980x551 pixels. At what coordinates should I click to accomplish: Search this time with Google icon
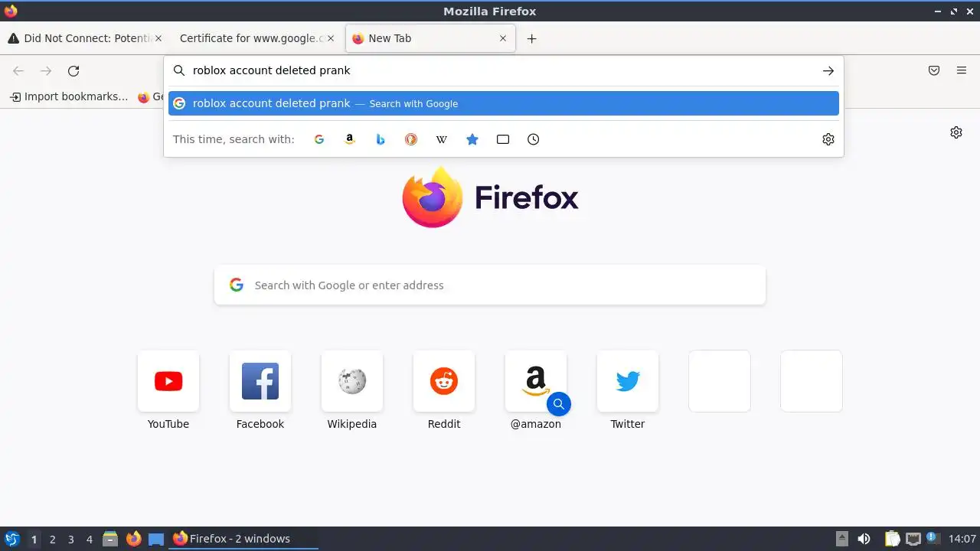pos(319,139)
